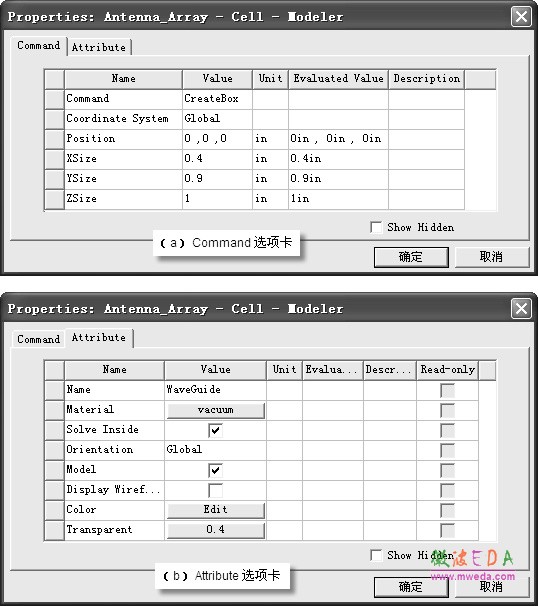
Task: Close the lower Properties dialog window
Action: tap(521, 308)
